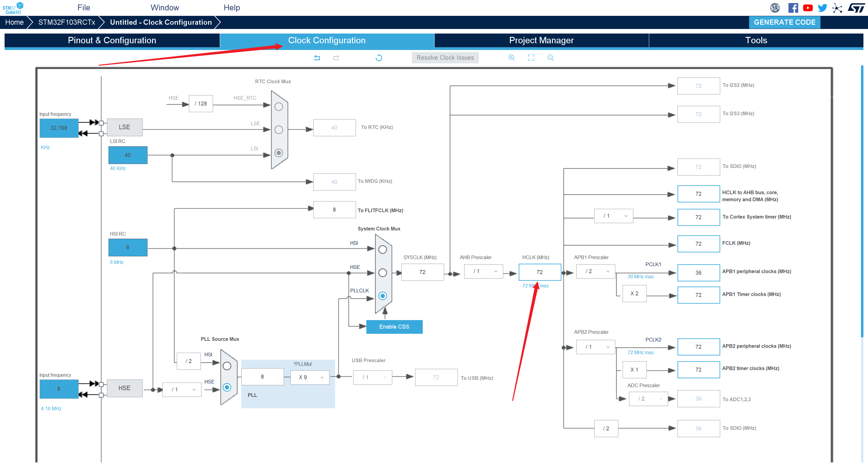Click the LSI RC 40 value box

pos(128,155)
